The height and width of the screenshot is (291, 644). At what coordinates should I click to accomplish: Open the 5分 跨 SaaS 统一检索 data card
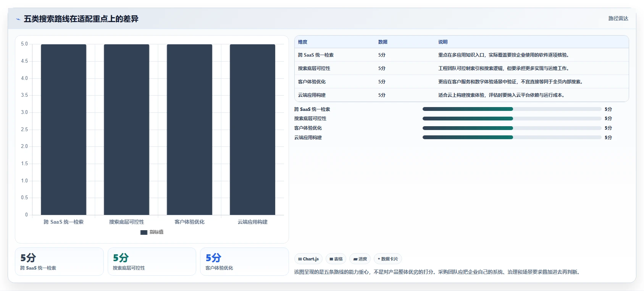59,262
